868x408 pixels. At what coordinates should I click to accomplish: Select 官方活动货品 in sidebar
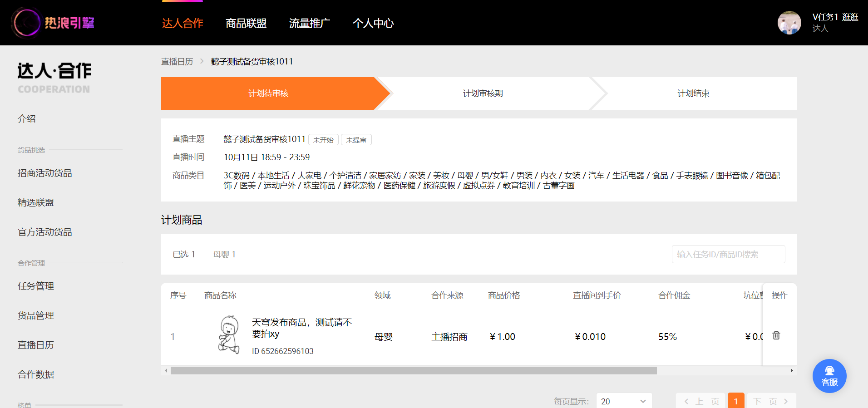pyautogui.click(x=45, y=232)
